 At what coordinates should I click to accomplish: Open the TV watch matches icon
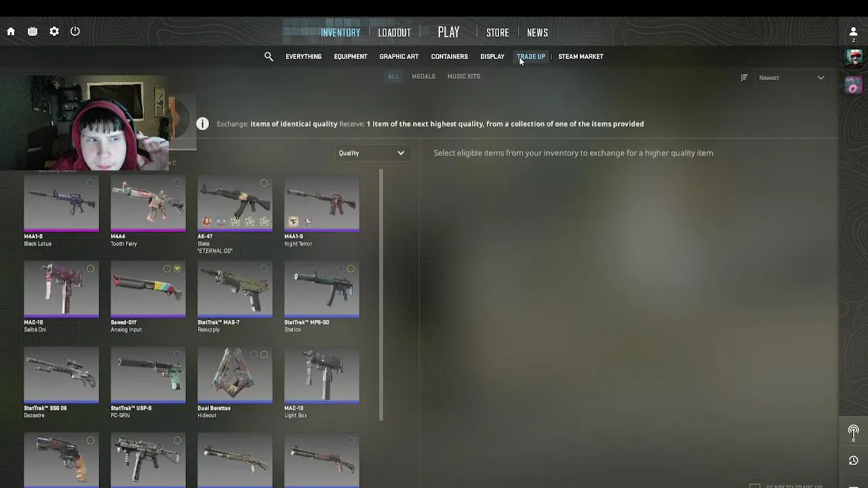pyautogui.click(x=33, y=31)
